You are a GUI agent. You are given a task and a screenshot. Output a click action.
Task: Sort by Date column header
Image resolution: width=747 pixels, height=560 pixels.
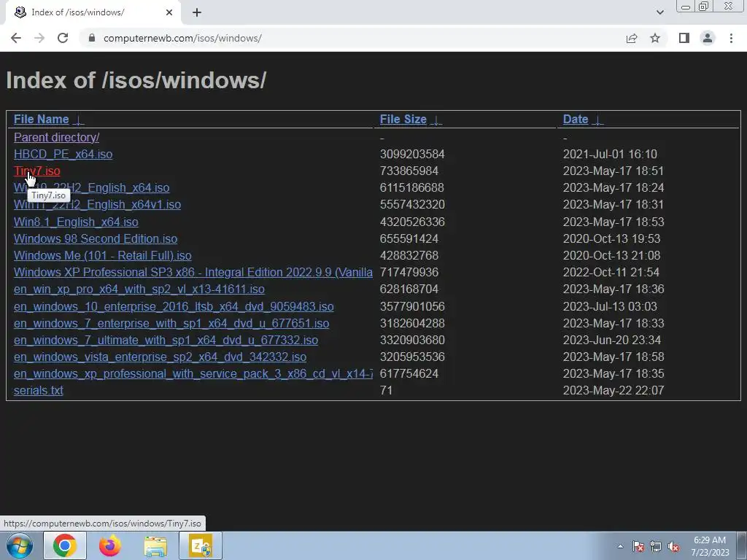[x=576, y=119]
